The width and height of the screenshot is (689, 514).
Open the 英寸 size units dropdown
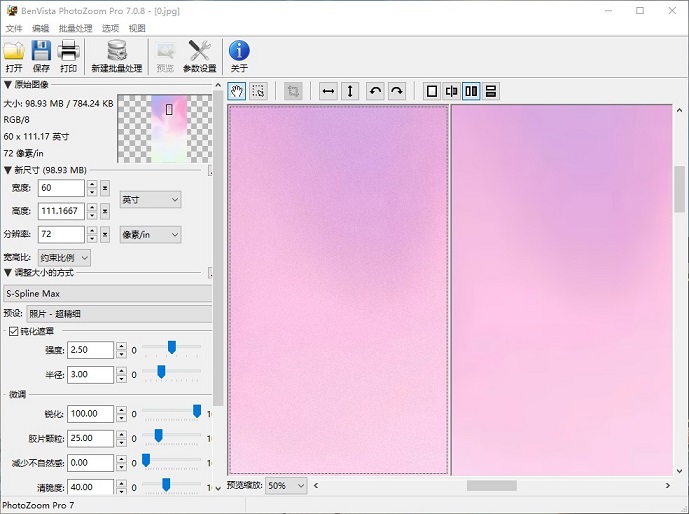(150, 200)
